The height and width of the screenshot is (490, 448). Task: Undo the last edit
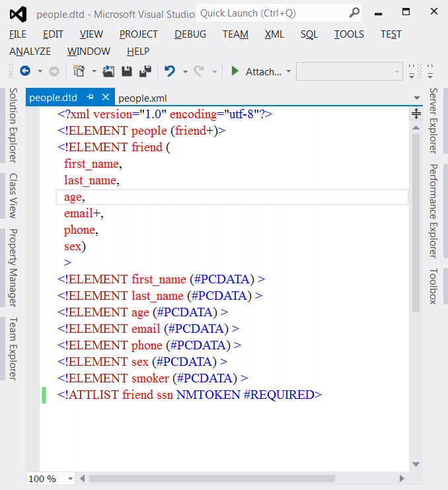170,71
